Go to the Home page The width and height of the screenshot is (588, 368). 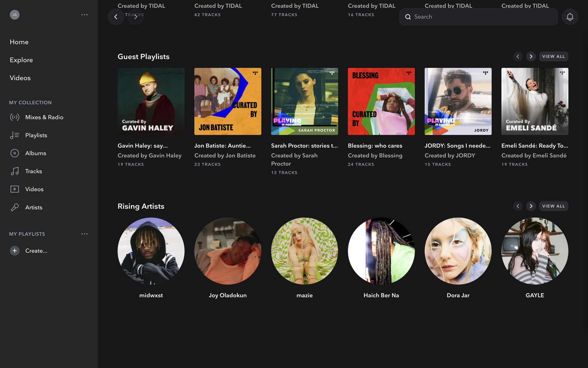pos(19,42)
